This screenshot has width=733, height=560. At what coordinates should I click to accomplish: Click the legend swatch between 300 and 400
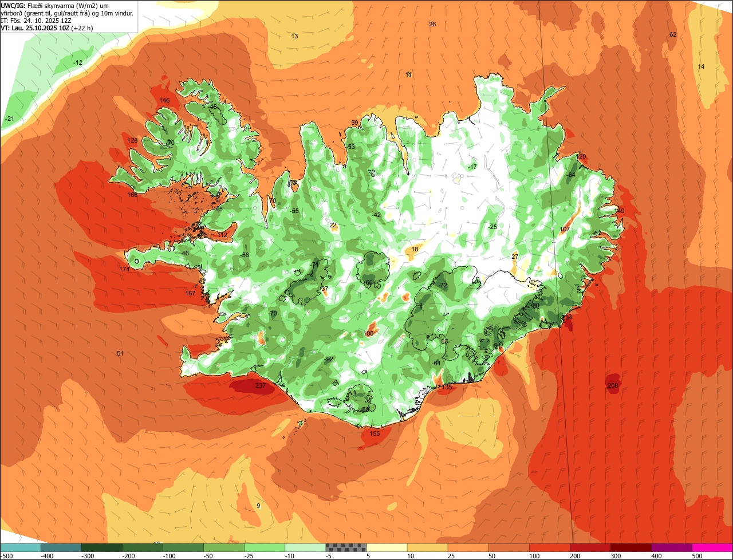coord(630,547)
